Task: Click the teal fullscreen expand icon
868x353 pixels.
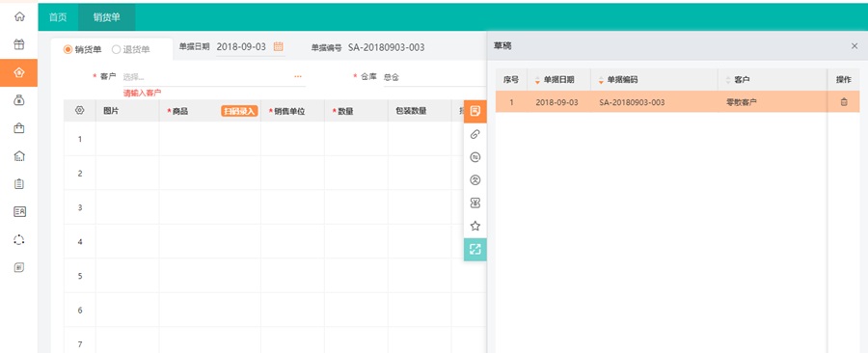Action: tap(475, 249)
